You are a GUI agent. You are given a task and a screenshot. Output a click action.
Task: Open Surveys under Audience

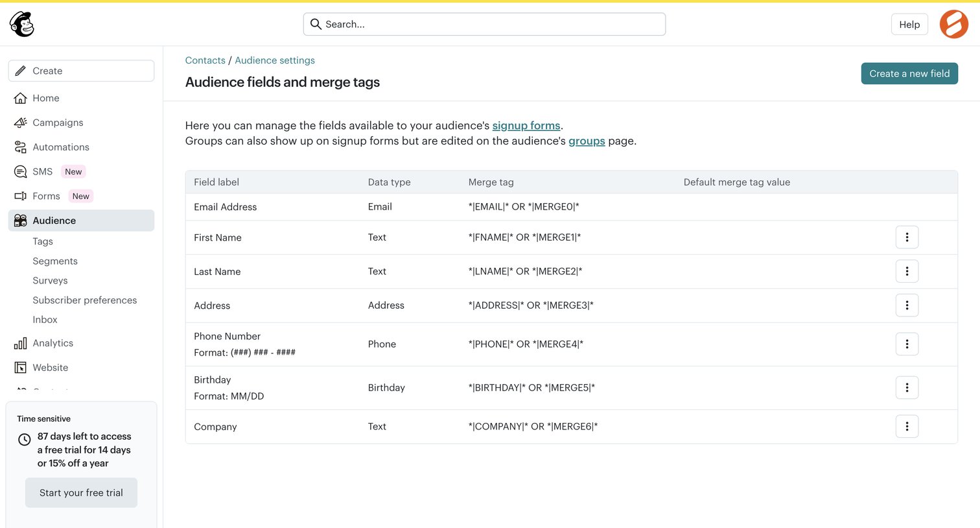(x=50, y=280)
